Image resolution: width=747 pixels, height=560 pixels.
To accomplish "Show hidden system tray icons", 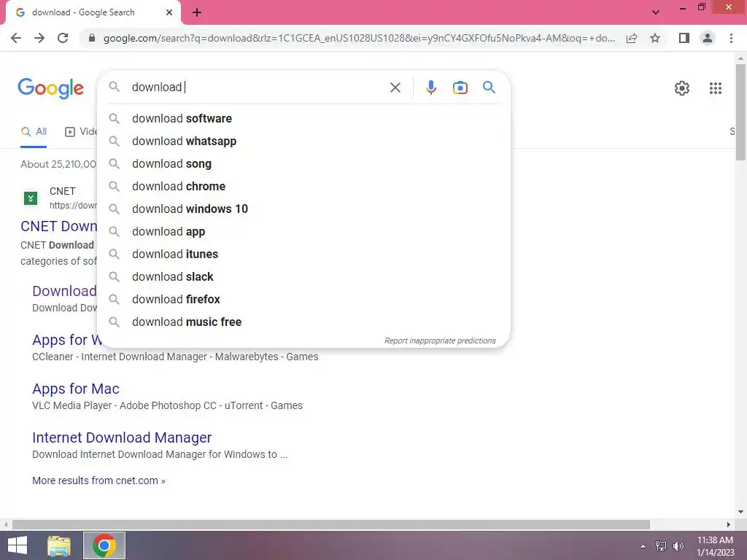I will (x=643, y=546).
